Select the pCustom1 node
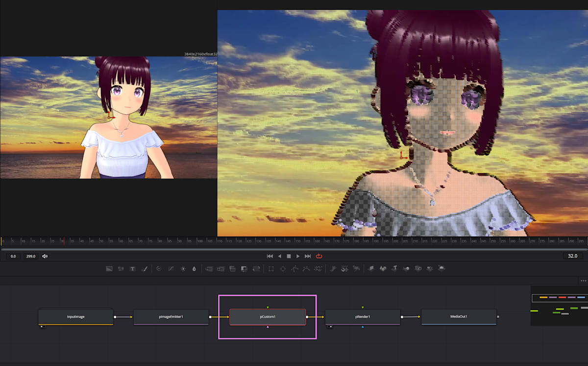 [267, 317]
